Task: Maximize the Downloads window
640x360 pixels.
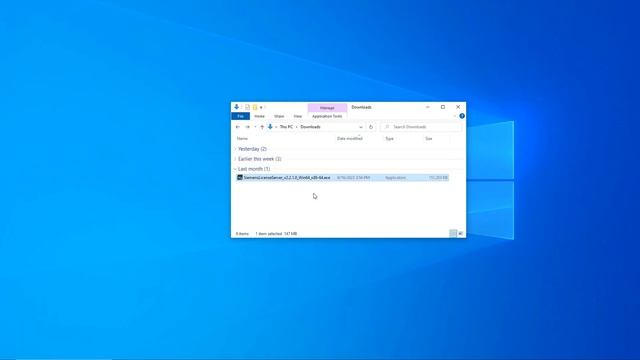Action: pyautogui.click(x=443, y=107)
